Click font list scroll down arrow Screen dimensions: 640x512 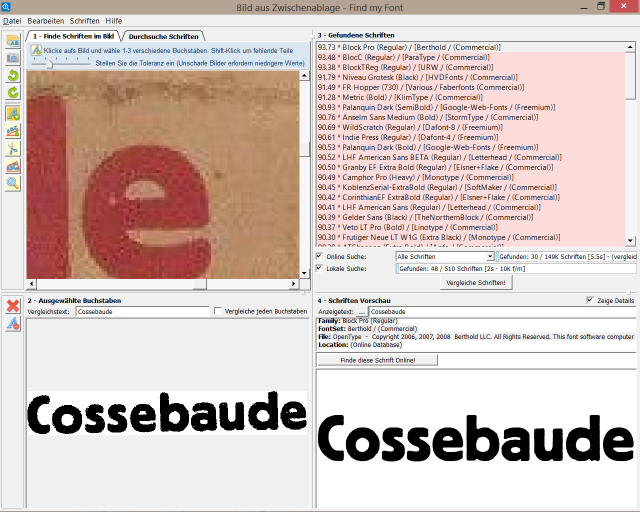tap(631, 241)
